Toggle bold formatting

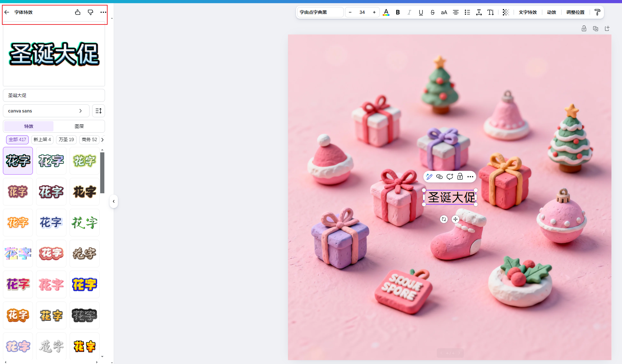(398, 12)
